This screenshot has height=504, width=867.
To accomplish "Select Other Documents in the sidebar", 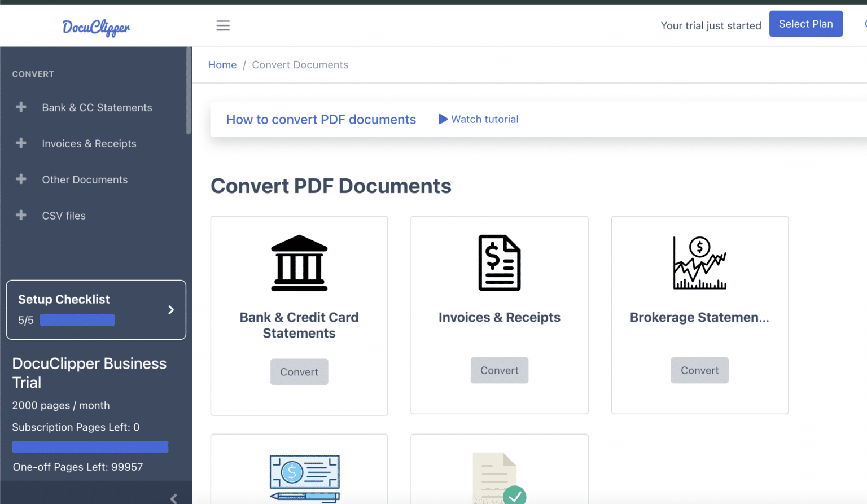I will [x=85, y=179].
